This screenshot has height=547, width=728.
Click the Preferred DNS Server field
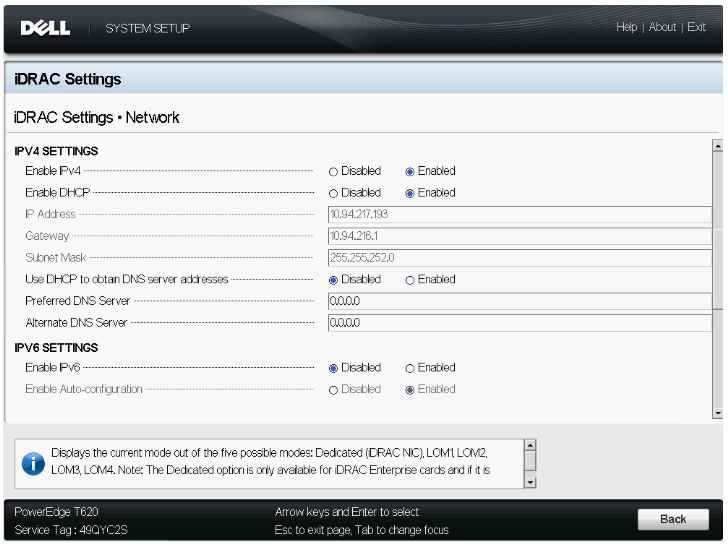click(519, 301)
